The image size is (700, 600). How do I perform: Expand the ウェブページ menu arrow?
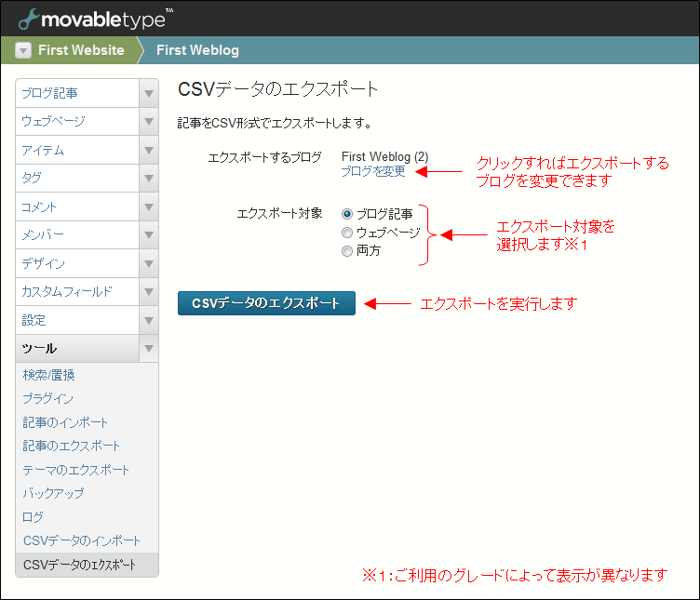pyautogui.click(x=149, y=121)
